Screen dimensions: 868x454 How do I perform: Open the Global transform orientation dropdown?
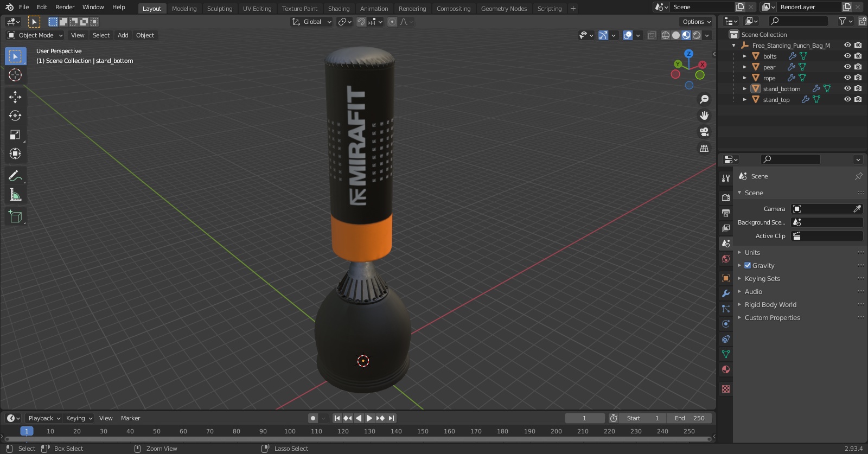coord(311,22)
